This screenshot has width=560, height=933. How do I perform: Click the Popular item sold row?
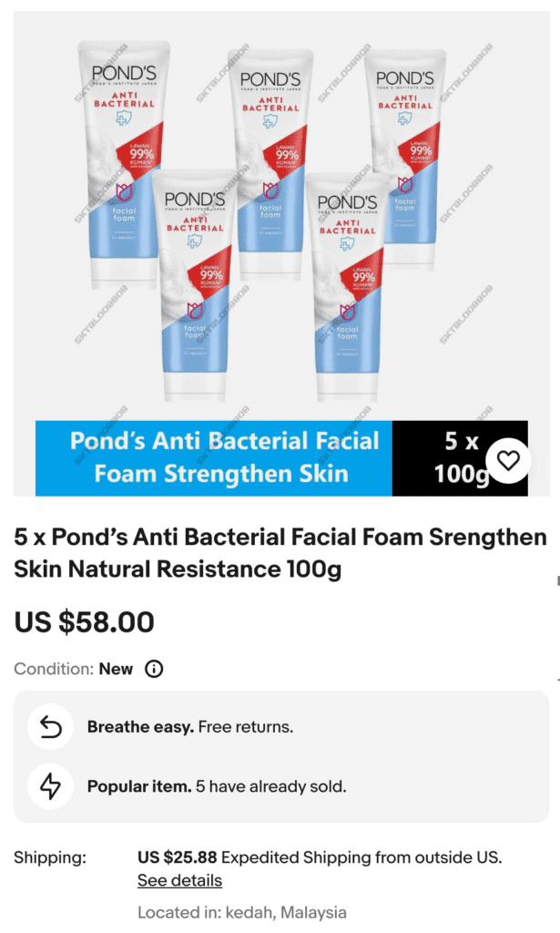(x=281, y=786)
